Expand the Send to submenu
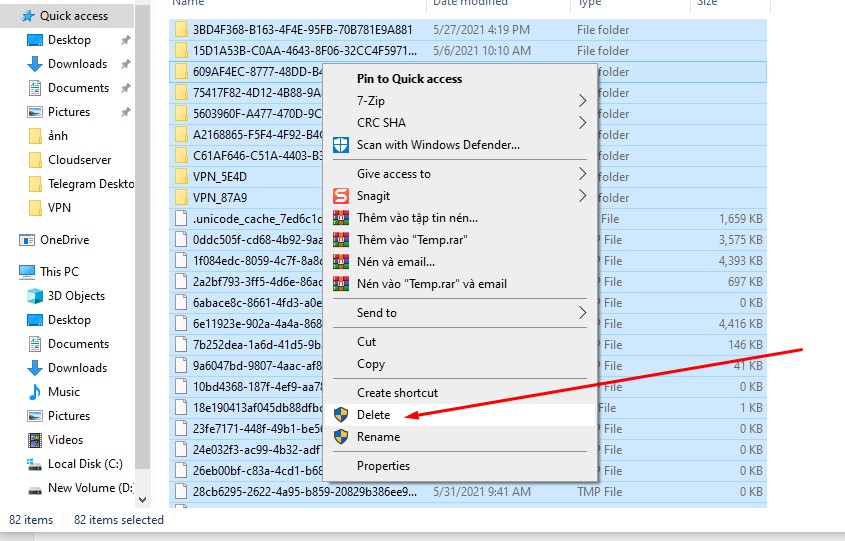Screen dimensions: 845x541 [x=582, y=313]
